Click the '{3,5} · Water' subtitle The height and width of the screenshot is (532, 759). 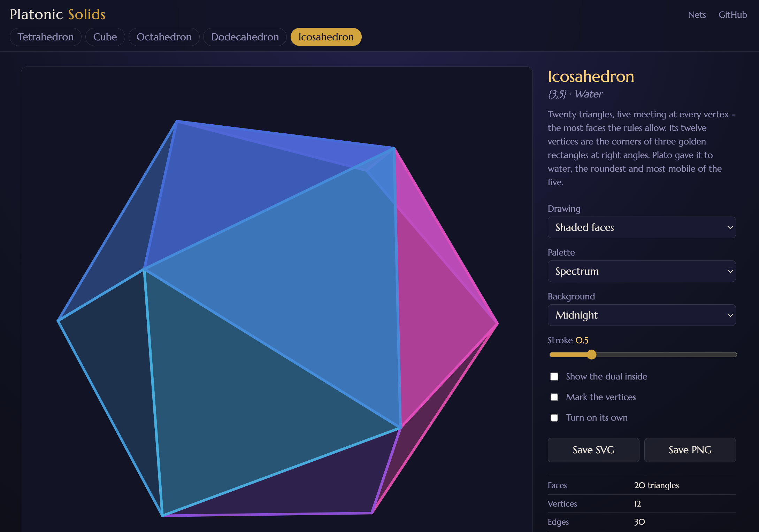[x=575, y=94]
